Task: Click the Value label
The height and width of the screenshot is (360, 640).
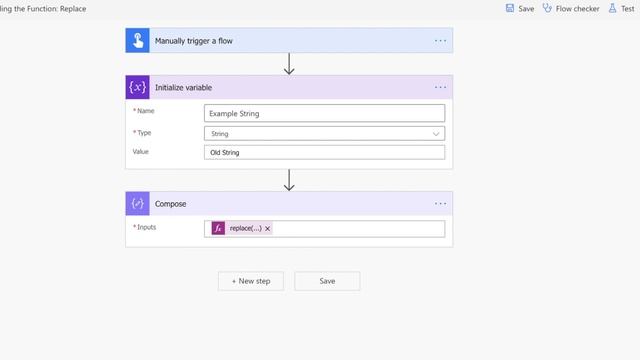Action: coord(140,151)
